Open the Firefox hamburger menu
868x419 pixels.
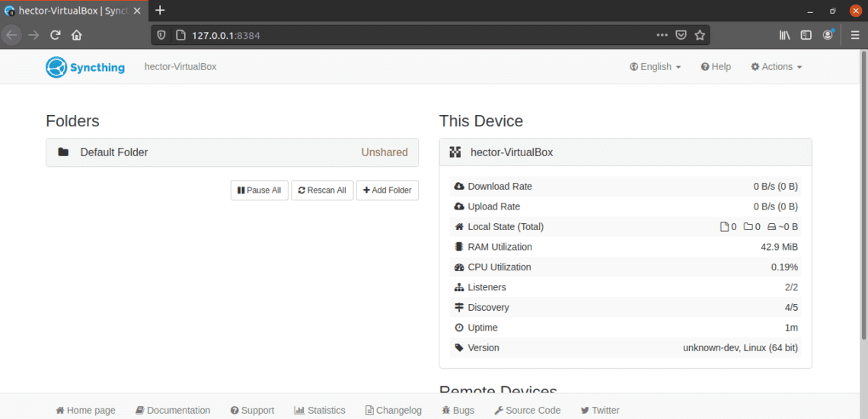[x=855, y=36]
